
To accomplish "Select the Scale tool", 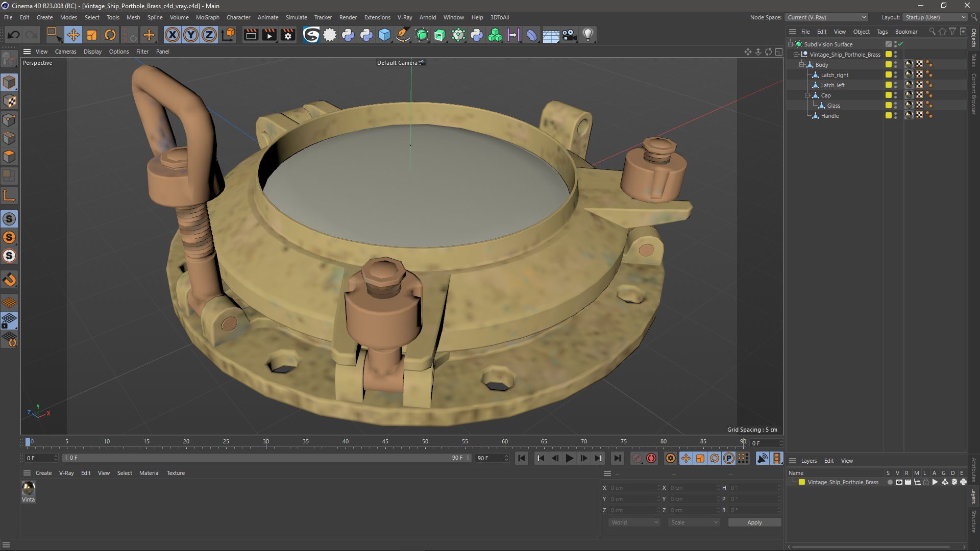I will coord(92,35).
